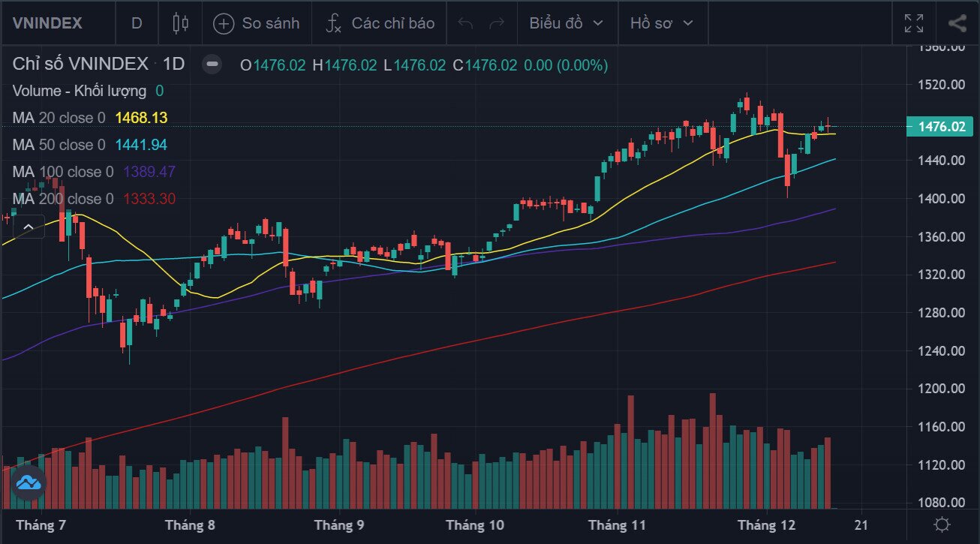Image resolution: width=980 pixels, height=544 pixels.
Task: Change the D timeframe interval
Action: (137, 23)
